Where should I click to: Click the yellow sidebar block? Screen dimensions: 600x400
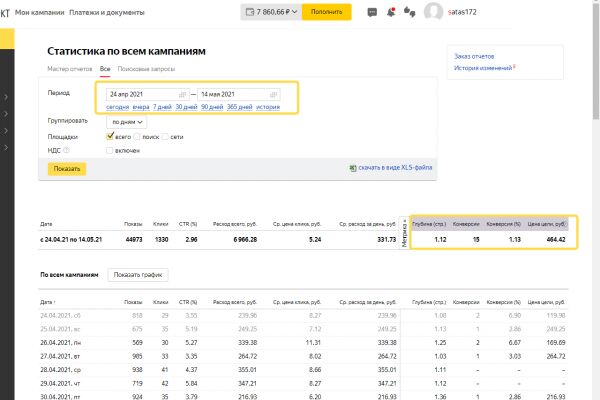point(7,38)
